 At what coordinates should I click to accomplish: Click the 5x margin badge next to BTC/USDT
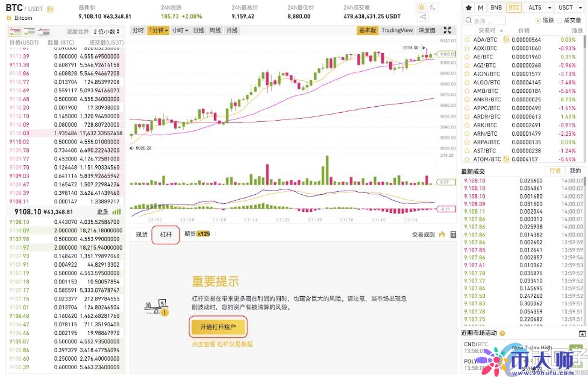point(50,8)
